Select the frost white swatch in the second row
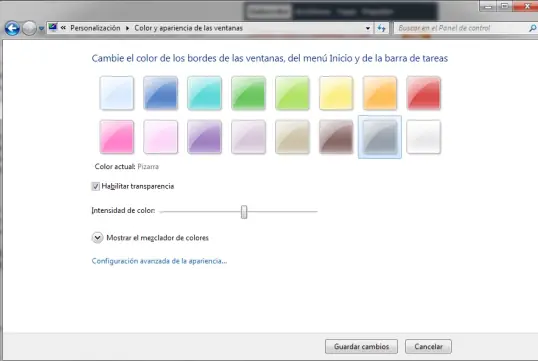 tap(424, 137)
